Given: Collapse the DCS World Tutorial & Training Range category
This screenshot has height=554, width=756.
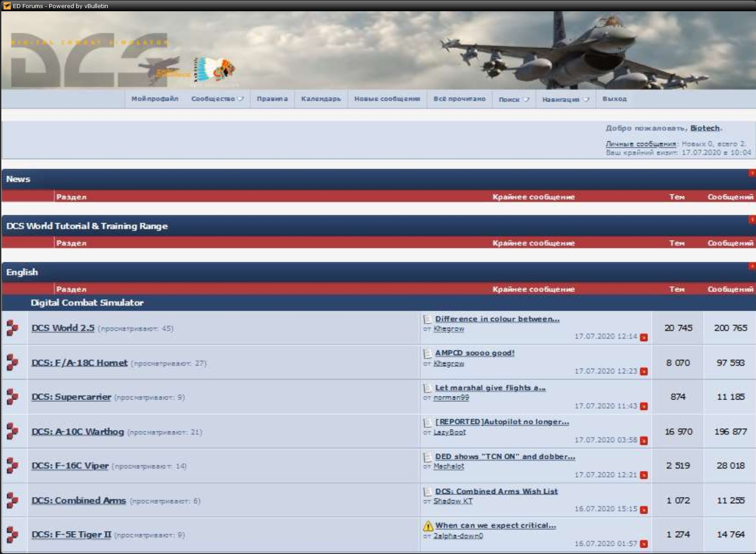Looking at the screenshot, I should pyautogui.click(x=752, y=220).
